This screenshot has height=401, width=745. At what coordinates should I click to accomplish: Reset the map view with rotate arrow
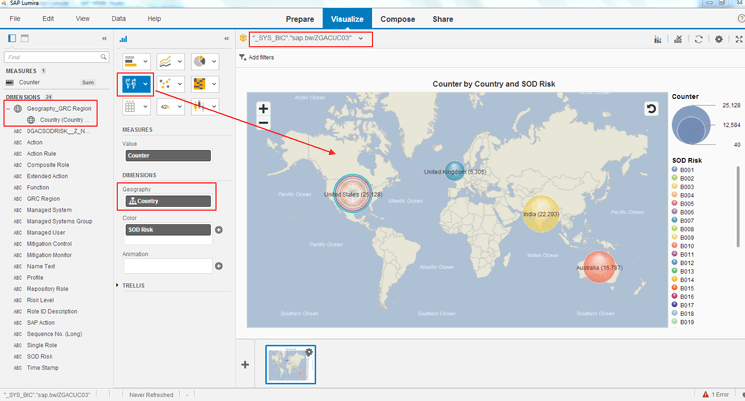pos(651,109)
